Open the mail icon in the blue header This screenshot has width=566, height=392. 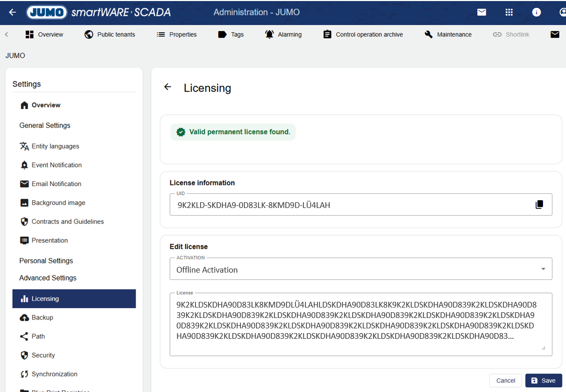coord(482,13)
